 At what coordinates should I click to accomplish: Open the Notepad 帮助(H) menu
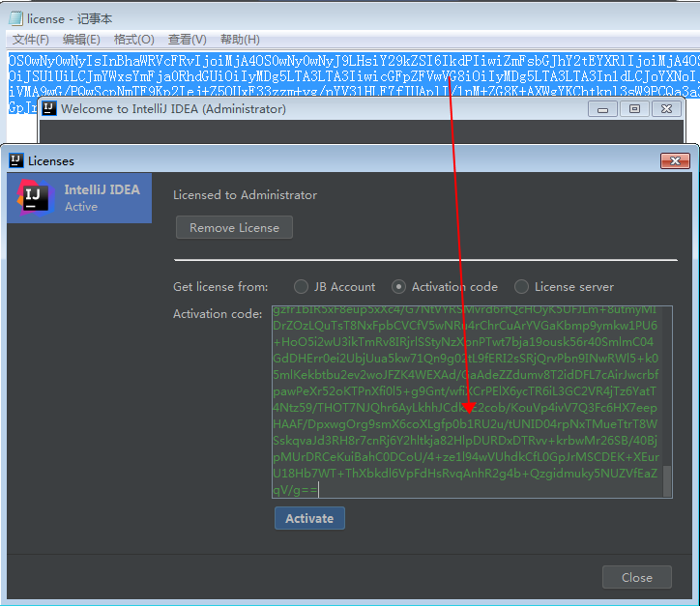[x=240, y=40]
